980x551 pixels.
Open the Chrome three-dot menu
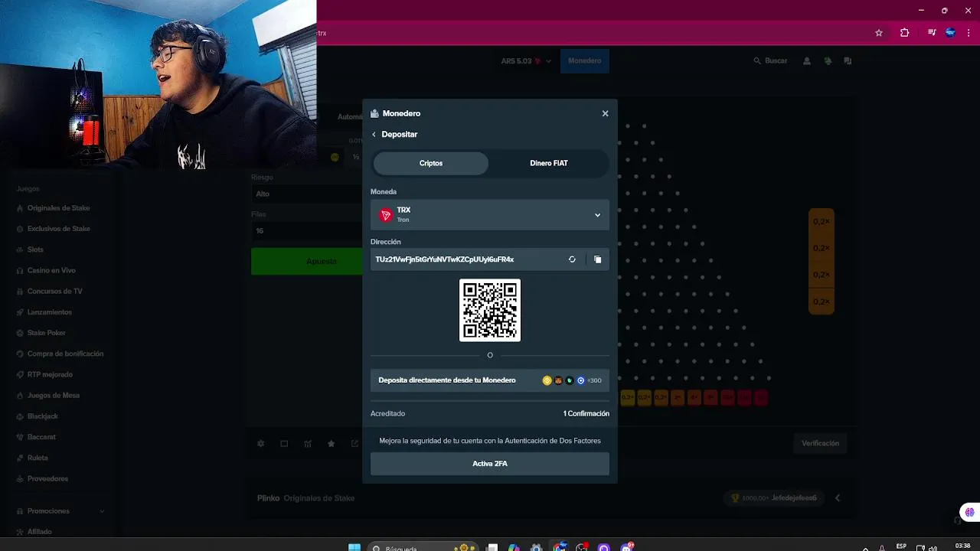click(969, 33)
